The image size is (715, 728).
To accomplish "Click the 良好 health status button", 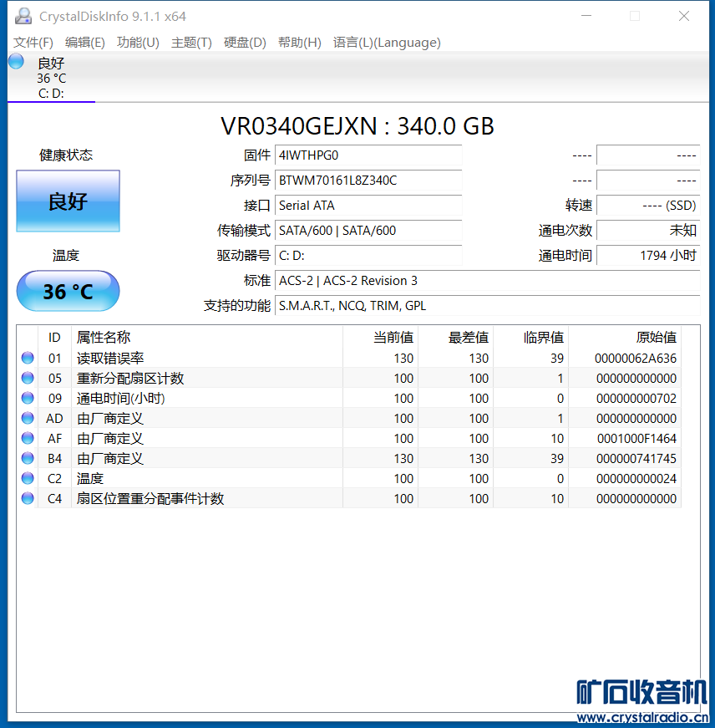I will point(68,201).
